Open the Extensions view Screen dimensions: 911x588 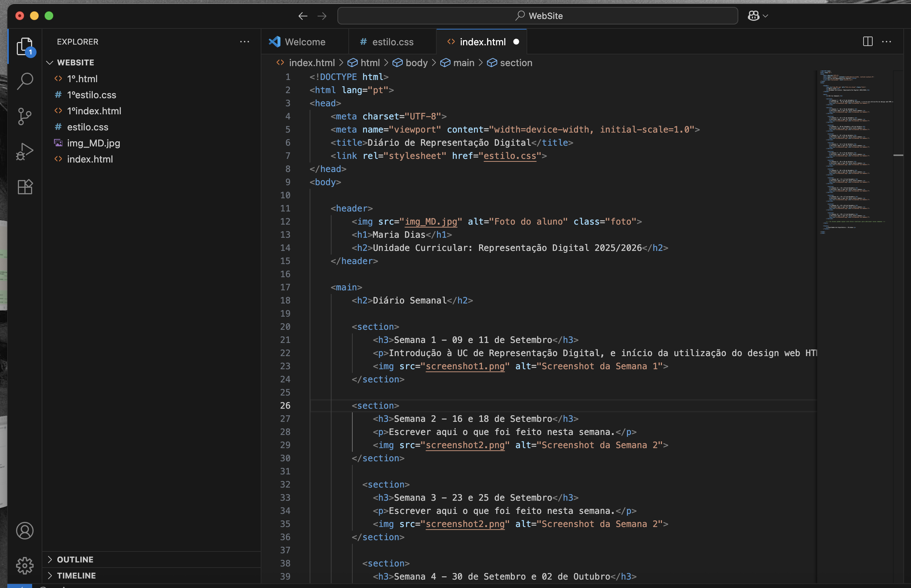[x=25, y=187]
